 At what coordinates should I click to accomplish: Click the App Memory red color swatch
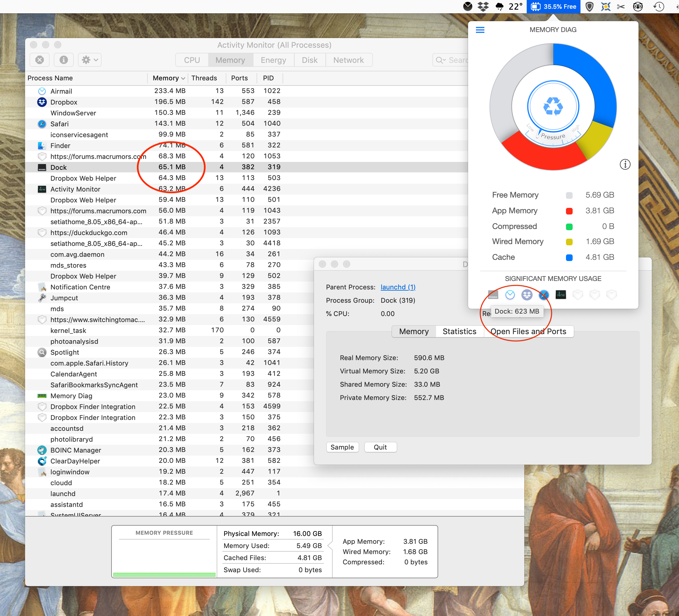point(569,211)
